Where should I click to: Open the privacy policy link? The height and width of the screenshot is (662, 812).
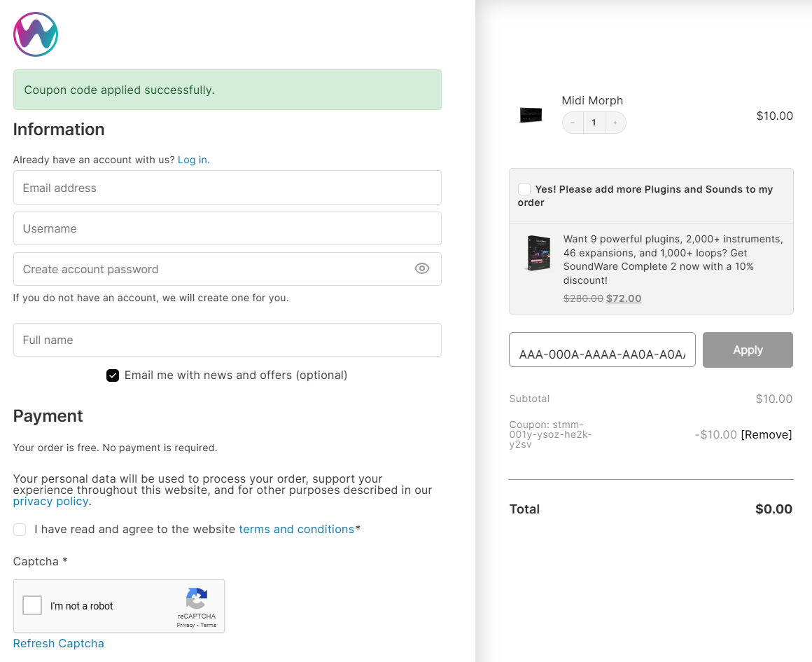tap(50, 502)
